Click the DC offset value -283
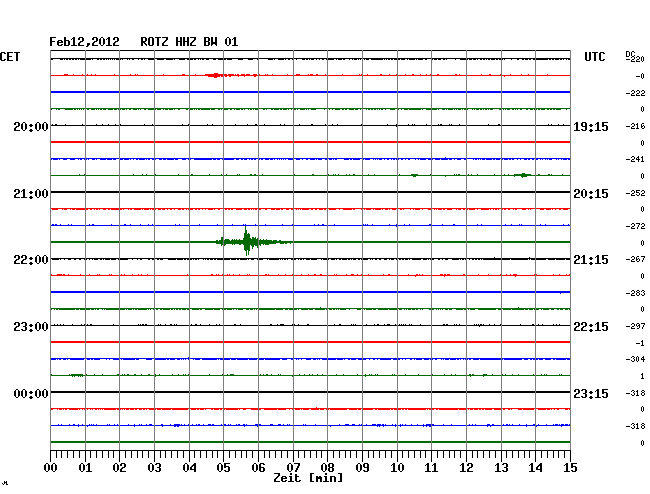Viewport: 650px width, 494px height. (x=635, y=293)
